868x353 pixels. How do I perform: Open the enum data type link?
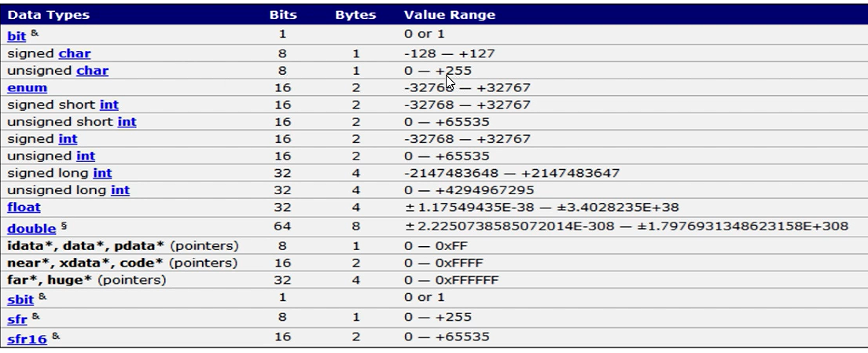pos(27,88)
